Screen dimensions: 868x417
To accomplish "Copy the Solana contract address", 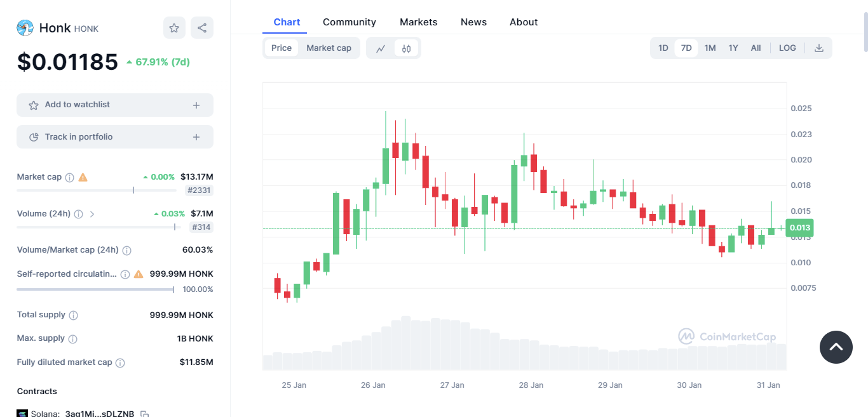I will [x=145, y=414].
